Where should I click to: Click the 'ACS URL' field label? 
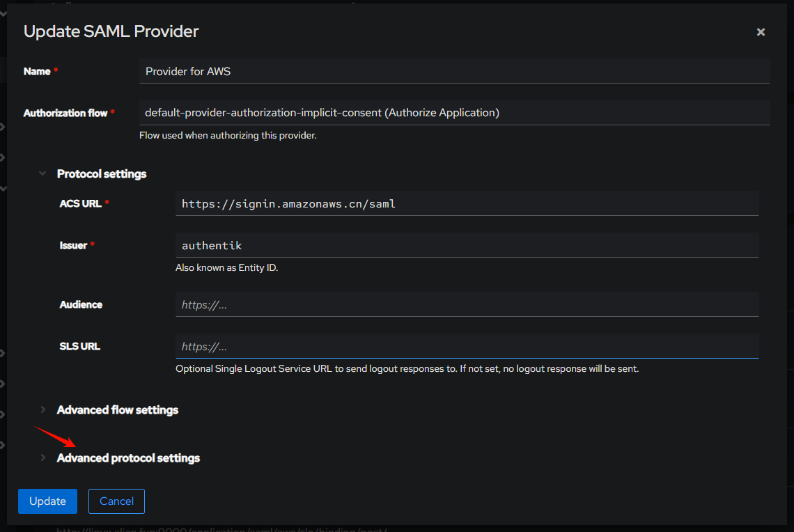point(81,203)
